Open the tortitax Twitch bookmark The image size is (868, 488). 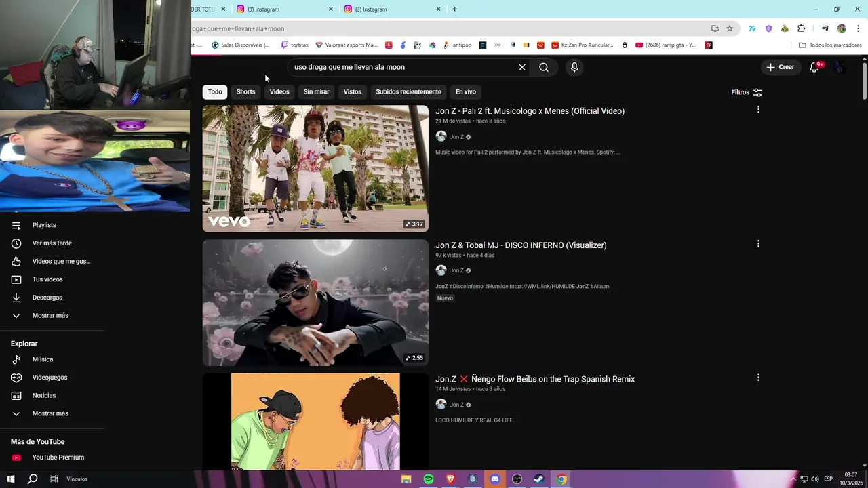pyautogui.click(x=295, y=45)
